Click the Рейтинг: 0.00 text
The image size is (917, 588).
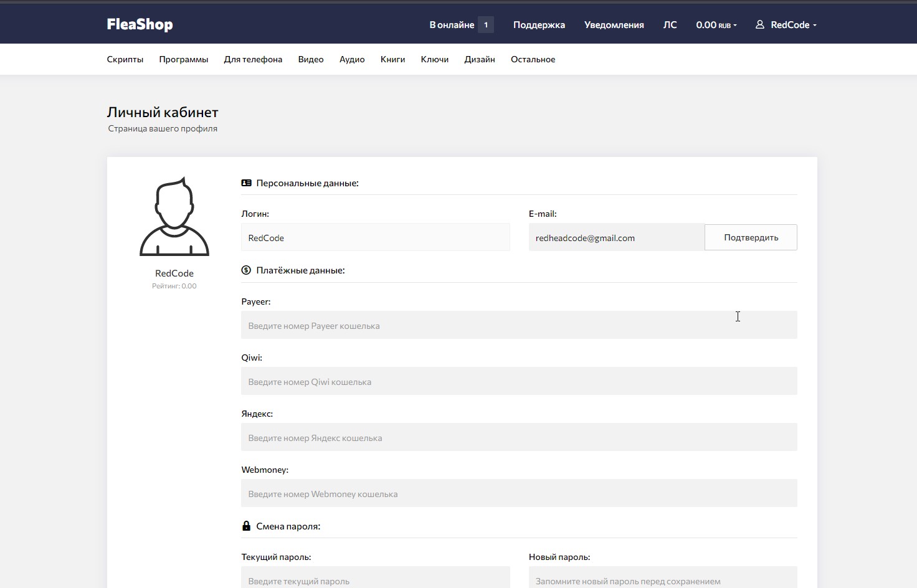(174, 286)
